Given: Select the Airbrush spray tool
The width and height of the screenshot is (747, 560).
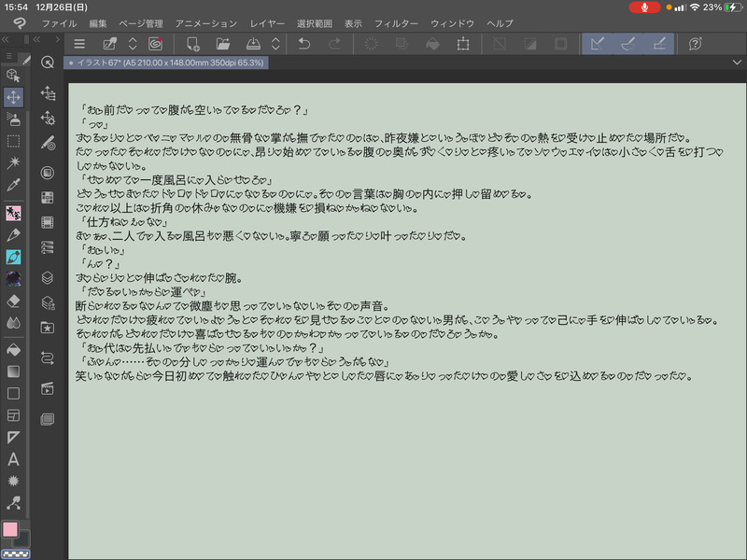Looking at the screenshot, I should click(x=13, y=119).
